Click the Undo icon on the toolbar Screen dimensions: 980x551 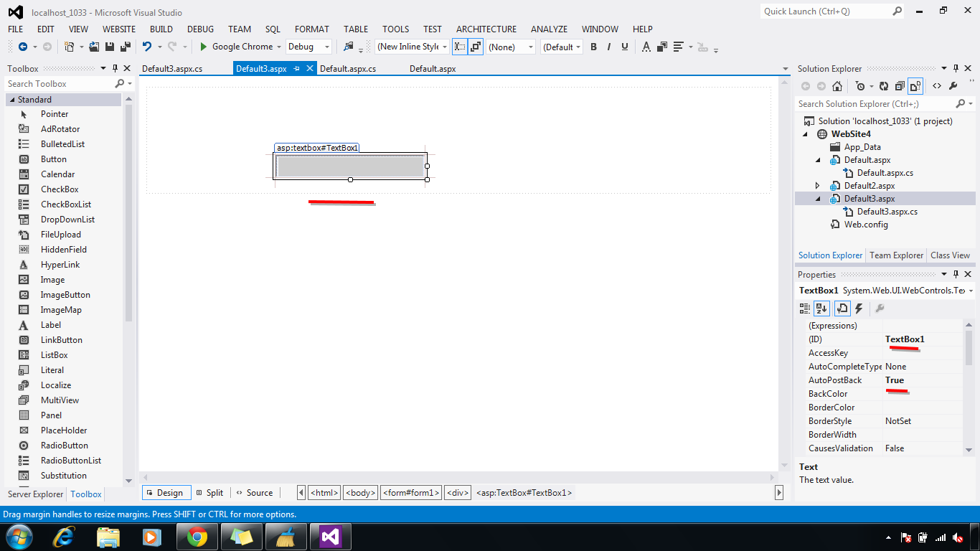(x=147, y=46)
